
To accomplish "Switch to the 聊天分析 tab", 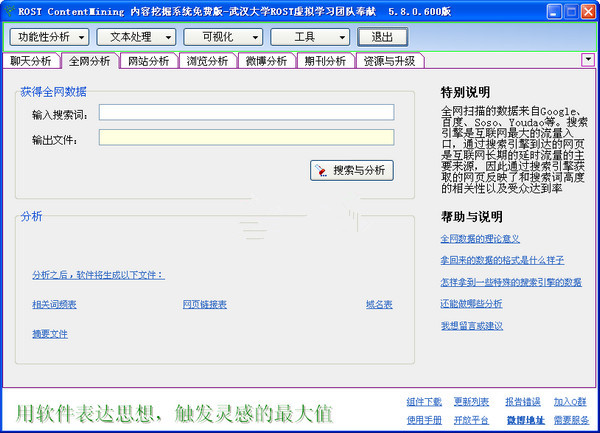I will (31, 61).
